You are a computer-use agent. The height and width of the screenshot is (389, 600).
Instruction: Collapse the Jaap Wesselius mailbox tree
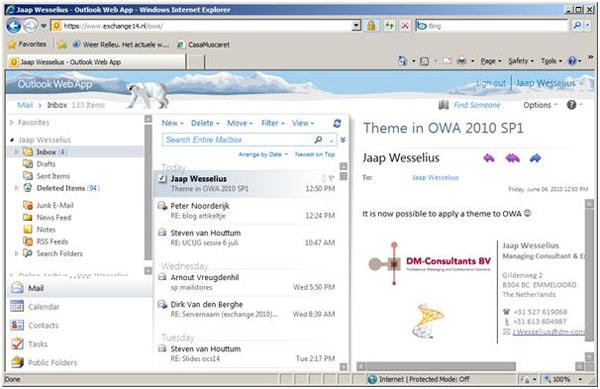[x=12, y=140]
